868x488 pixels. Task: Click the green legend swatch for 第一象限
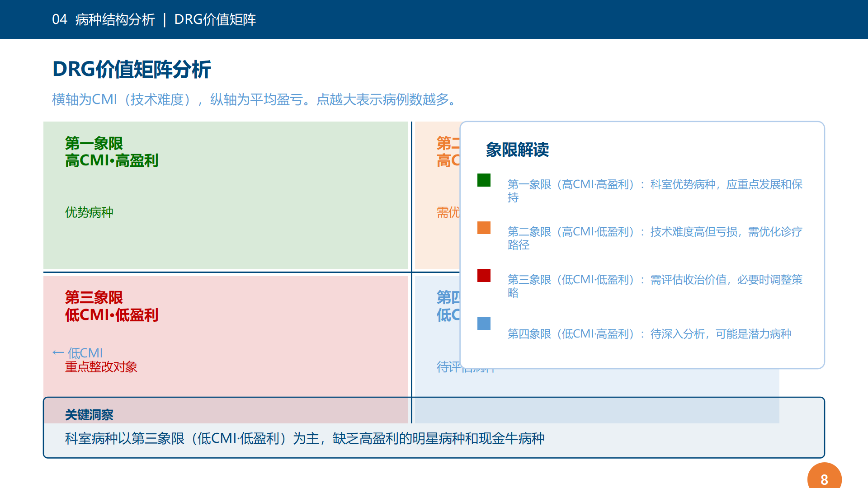[484, 180]
